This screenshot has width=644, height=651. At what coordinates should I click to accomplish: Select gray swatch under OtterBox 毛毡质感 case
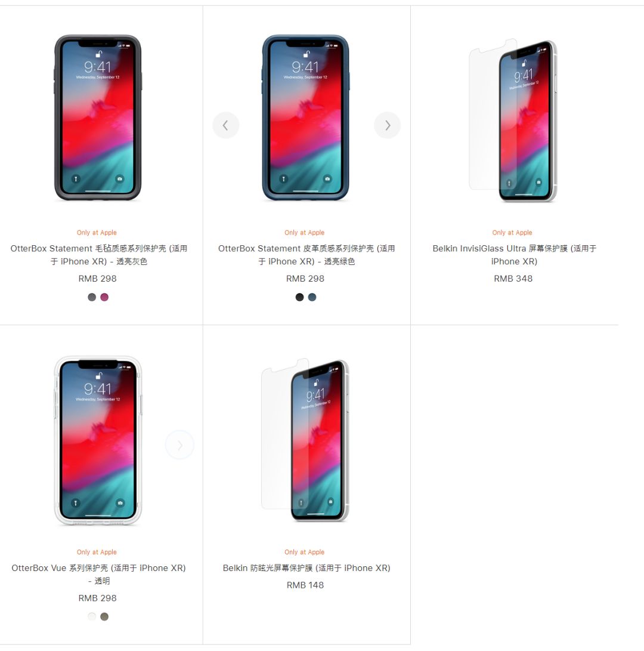coord(91,297)
